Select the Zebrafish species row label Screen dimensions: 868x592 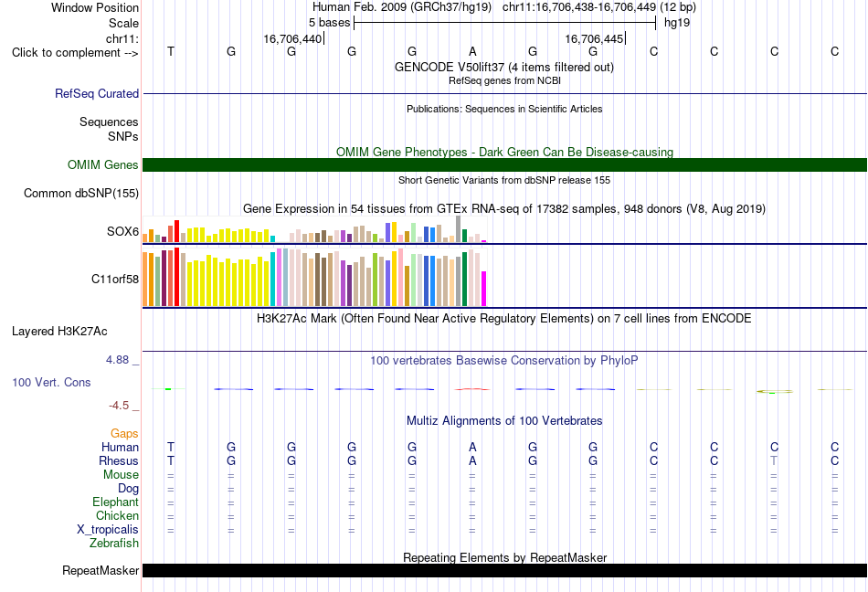tap(114, 544)
